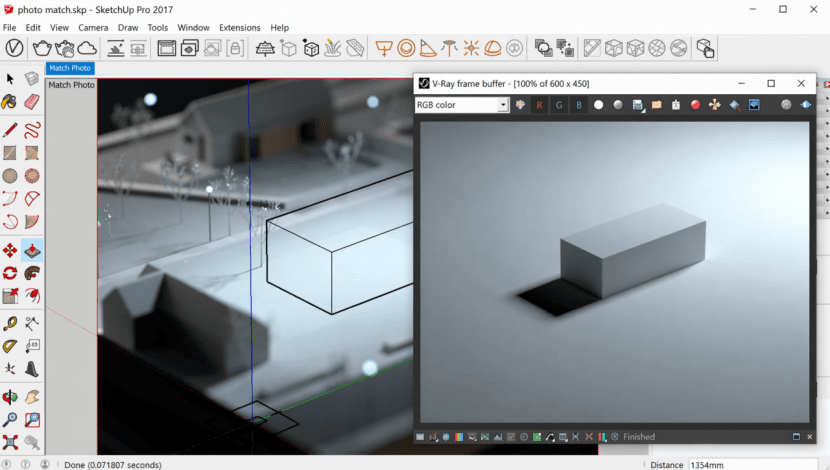Click the 'Match Photo' label in viewport

click(x=71, y=85)
